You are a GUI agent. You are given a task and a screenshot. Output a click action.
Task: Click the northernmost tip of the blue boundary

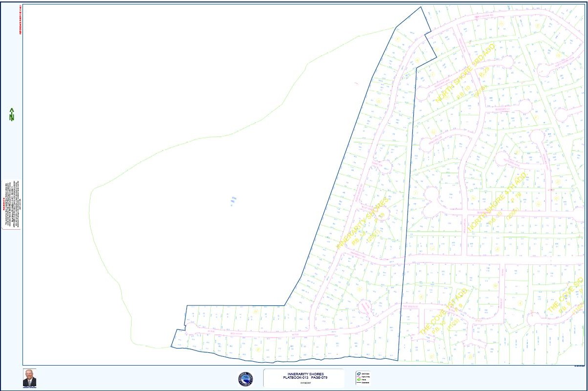(420, 7)
